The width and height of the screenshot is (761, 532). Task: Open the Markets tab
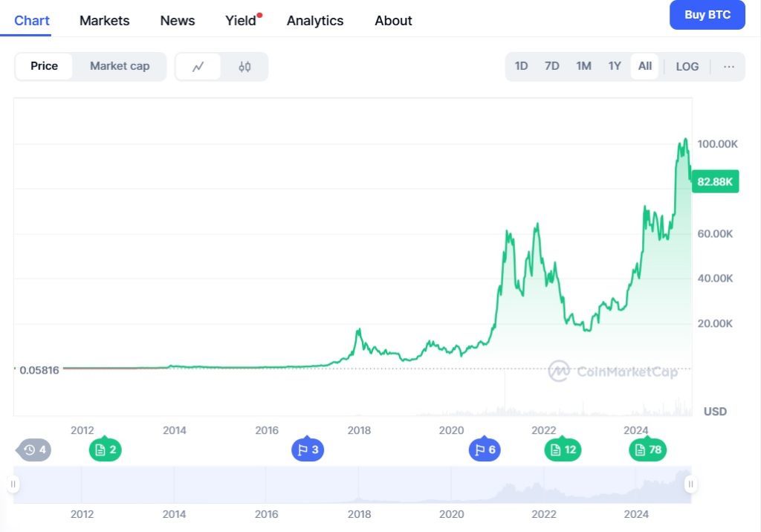pos(104,20)
